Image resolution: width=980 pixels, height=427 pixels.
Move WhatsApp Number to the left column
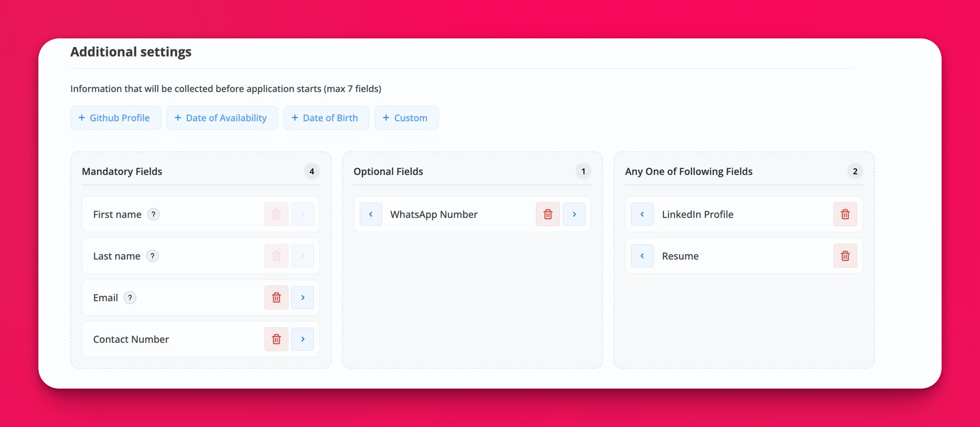[x=371, y=215]
